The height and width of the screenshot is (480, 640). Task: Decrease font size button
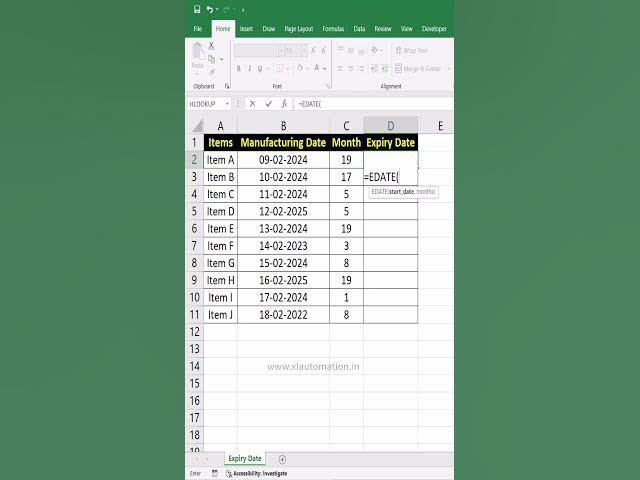[323, 51]
